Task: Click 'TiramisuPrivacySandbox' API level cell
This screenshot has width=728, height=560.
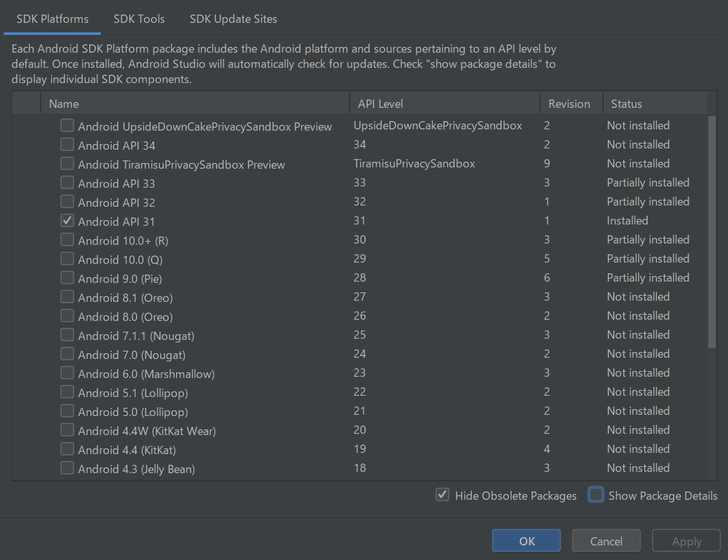Action: [x=414, y=164]
